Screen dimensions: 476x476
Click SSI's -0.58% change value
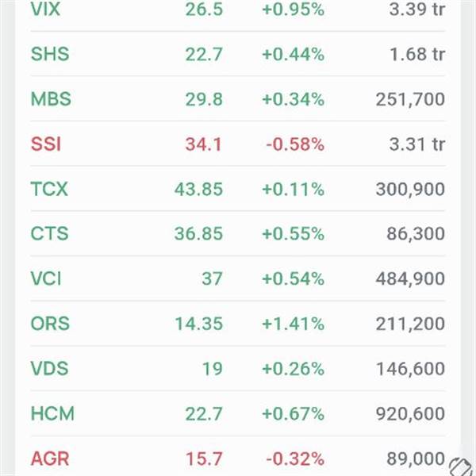(x=293, y=144)
